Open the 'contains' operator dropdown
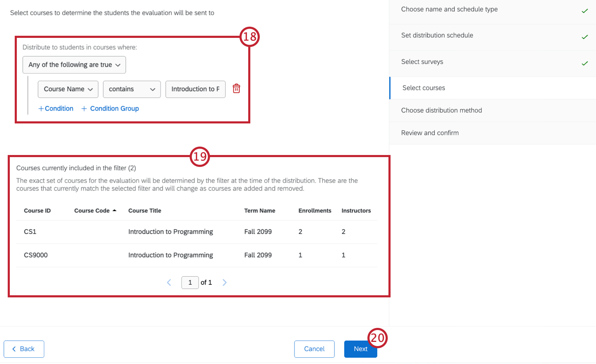Screen dimensions: 596x364 pyautogui.click(x=131, y=89)
